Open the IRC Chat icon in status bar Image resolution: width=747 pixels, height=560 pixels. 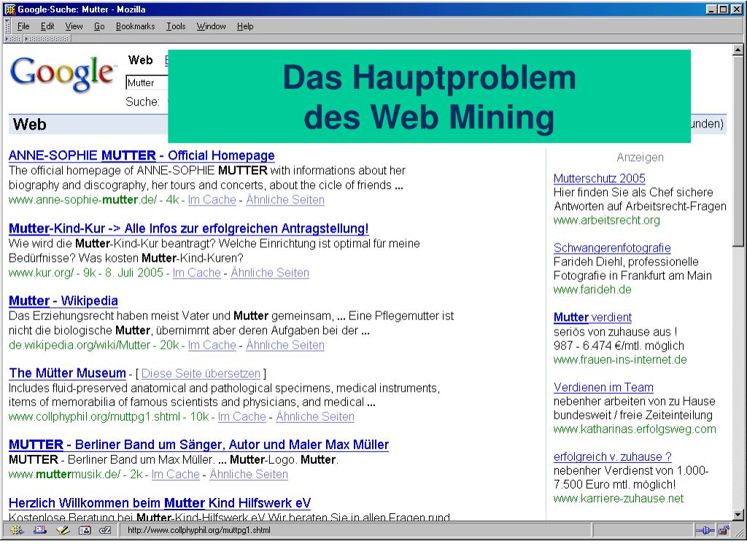click(105, 530)
